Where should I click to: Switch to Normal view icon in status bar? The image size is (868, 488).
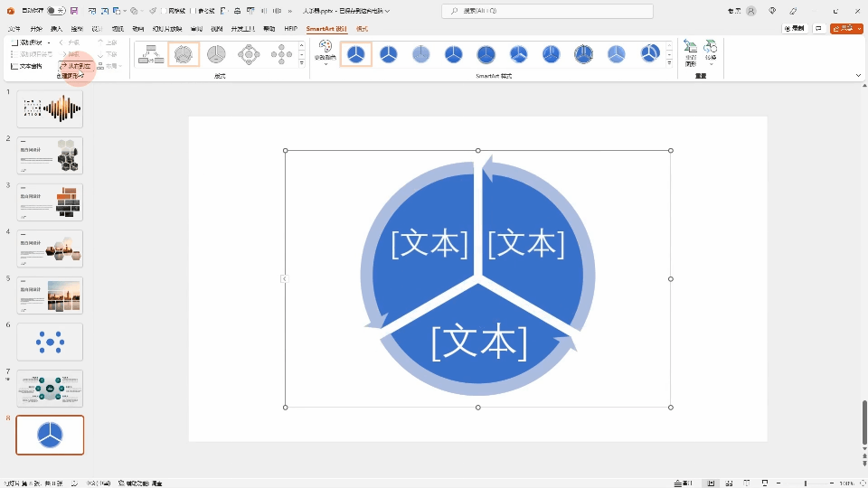pyautogui.click(x=711, y=483)
